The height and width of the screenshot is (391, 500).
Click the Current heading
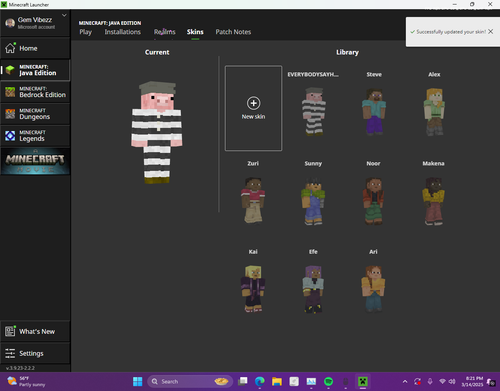tap(157, 52)
